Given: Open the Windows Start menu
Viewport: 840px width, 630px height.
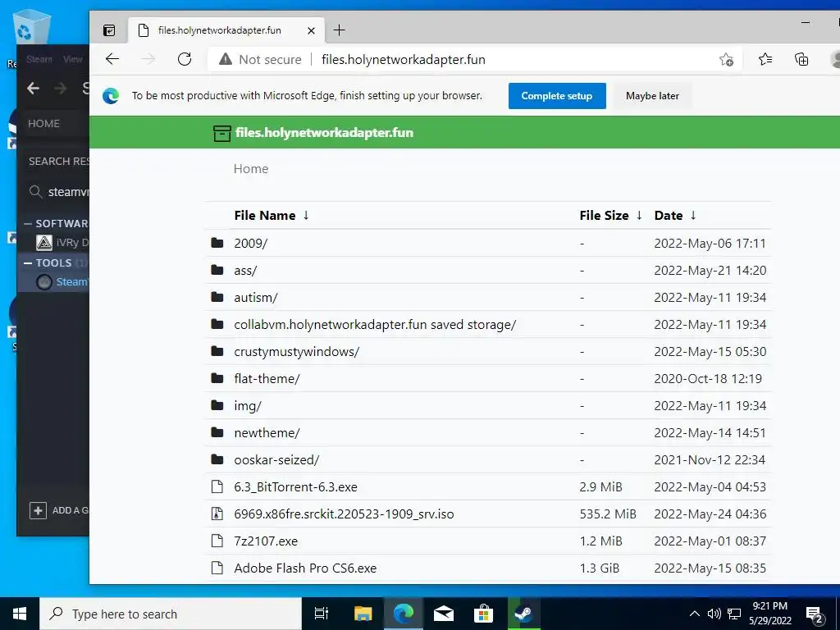Looking at the screenshot, I should pos(20,614).
